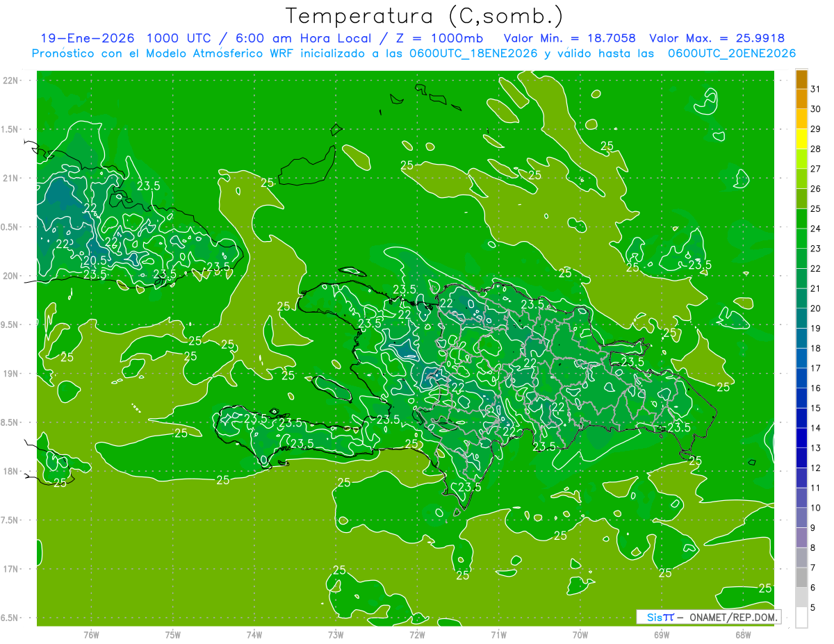Click legend value 25 on the color scale

pyautogui.click(x=816, y=209)
